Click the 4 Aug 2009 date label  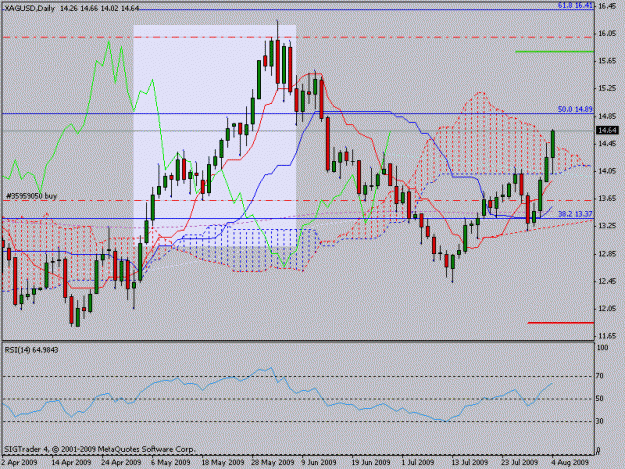570,462
